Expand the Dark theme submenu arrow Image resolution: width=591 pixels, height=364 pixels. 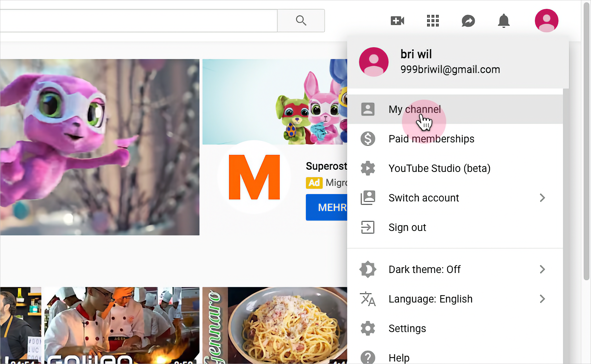(542, 269)
